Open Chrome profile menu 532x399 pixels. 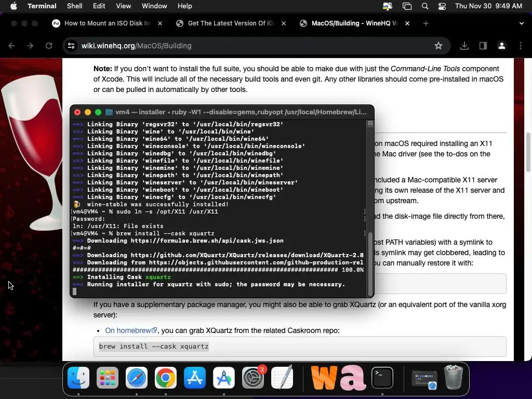[x=502, y=46]
